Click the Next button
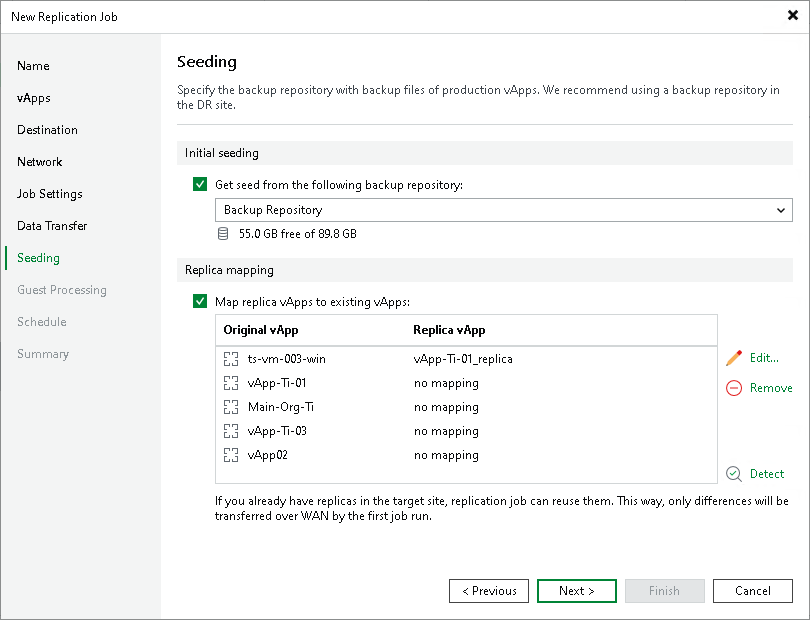 coord(576,591)
